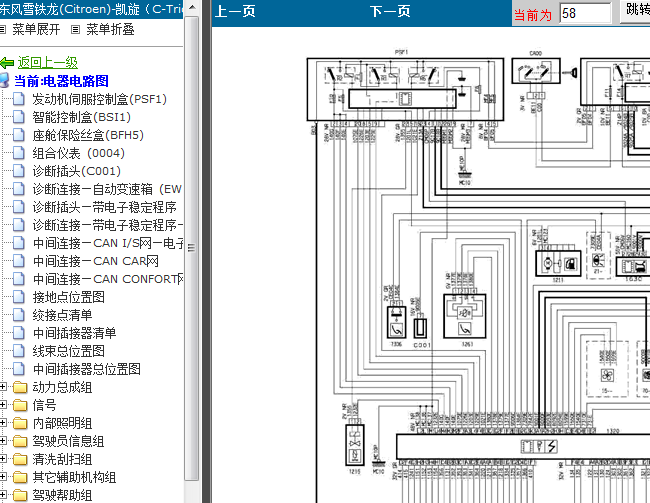Expand the 驾驶帮助组 folder
The image size is (650, 503).
click(2, 495)
